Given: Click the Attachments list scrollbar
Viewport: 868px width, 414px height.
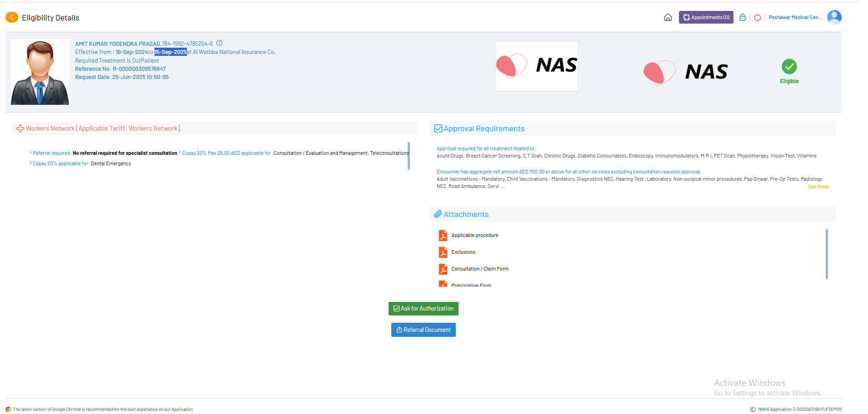Looking at the screenshot, I should pos(826,254).
